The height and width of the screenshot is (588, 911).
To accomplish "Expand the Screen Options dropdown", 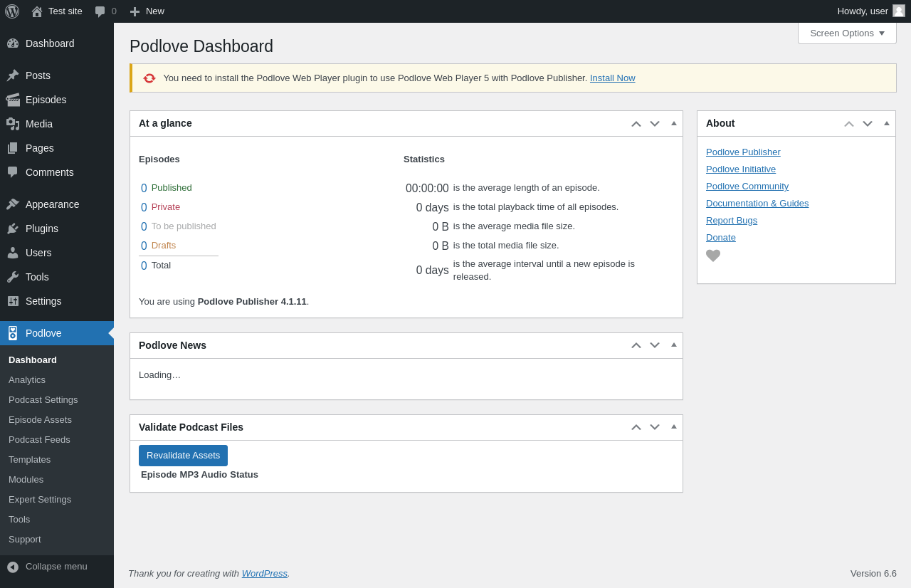I will (847, 33).
